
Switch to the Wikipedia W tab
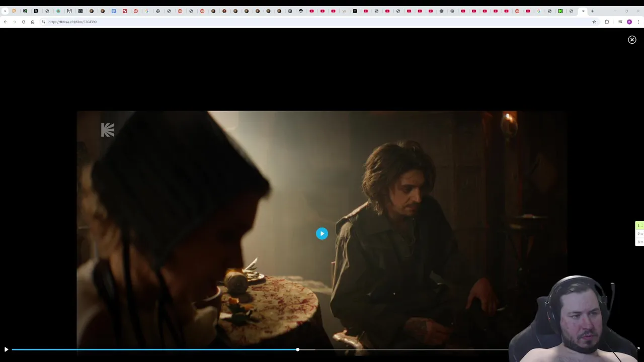(x=344, y=11)
